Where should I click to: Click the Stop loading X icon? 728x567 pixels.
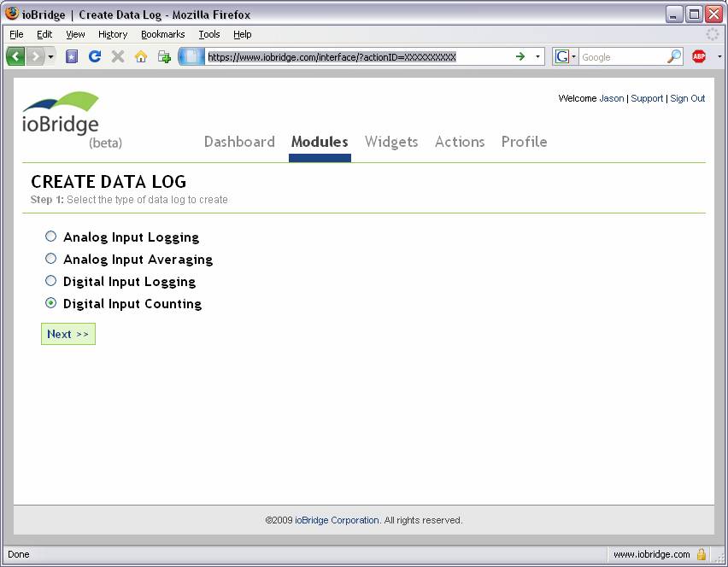(x=118, y=56)
